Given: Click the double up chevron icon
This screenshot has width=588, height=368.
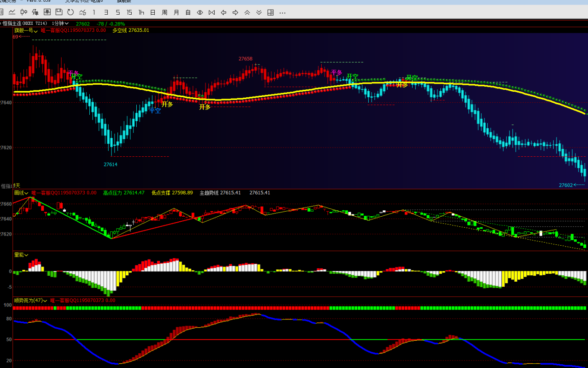Looking at the screenshot, I should [247, 12].
